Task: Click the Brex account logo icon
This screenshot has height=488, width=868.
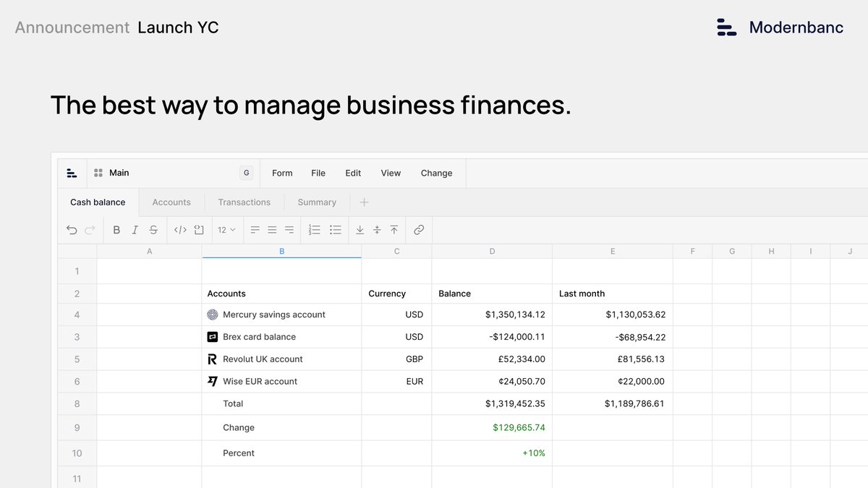Action: (213, 337)
